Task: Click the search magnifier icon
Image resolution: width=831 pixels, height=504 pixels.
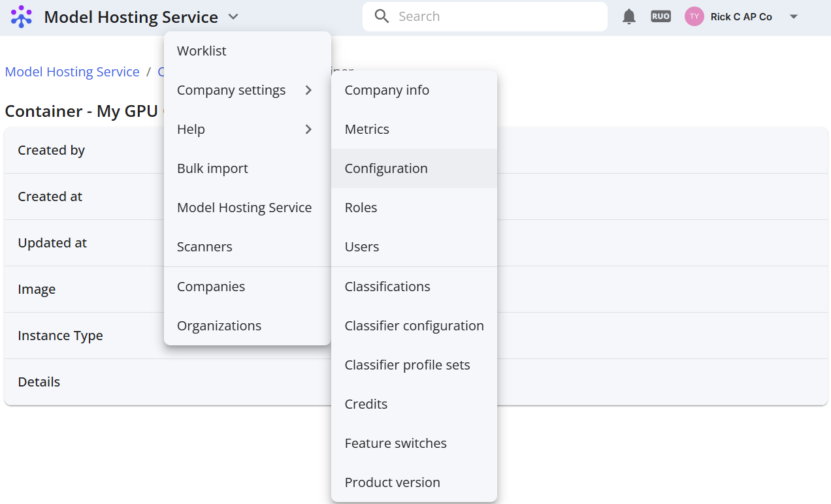Action: tap(382, 16)
